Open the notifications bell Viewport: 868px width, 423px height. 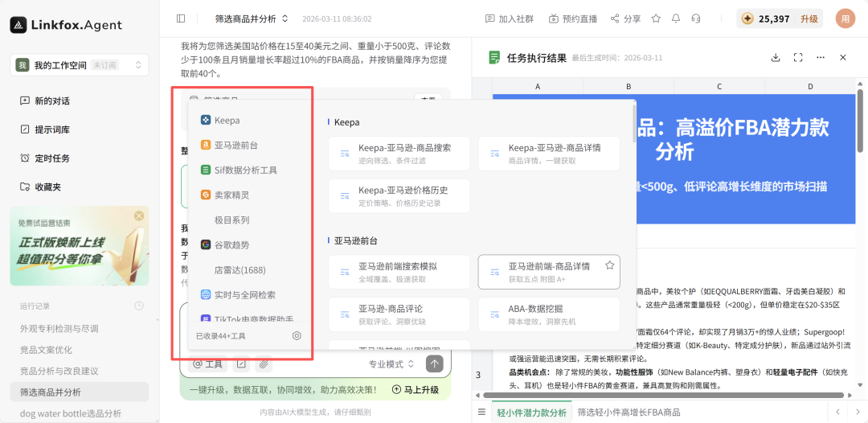pos(676,18)
